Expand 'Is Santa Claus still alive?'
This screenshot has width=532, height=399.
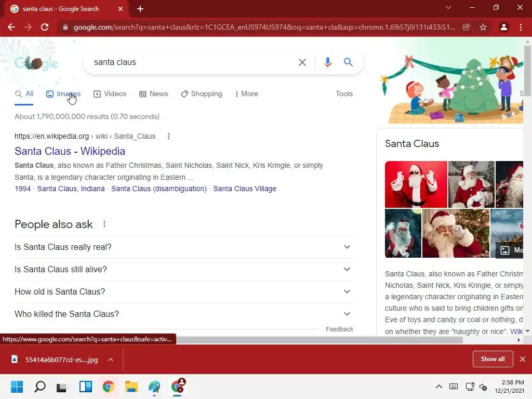coord(184,270)
